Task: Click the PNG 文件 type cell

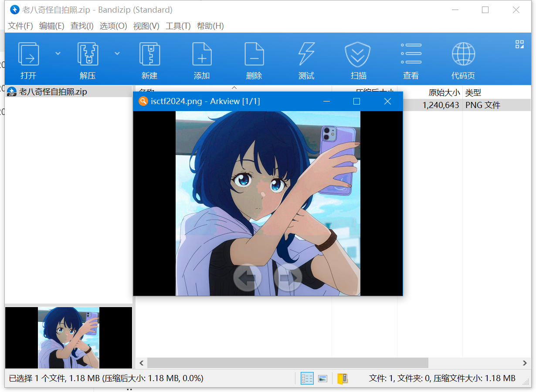Action: click(x=483, y=105)
